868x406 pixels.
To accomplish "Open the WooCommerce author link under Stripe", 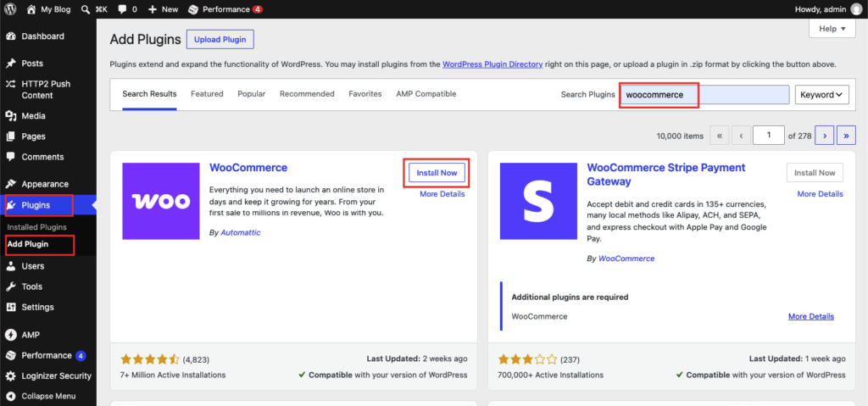I will [626, 259].
